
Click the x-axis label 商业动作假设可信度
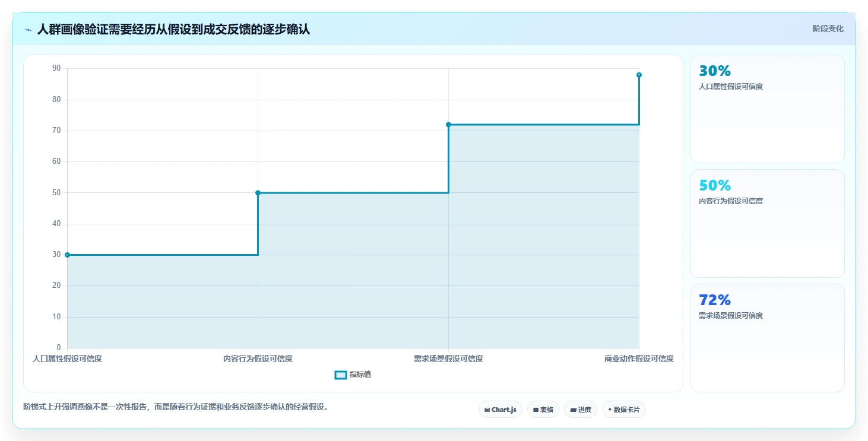pos(639,358)
